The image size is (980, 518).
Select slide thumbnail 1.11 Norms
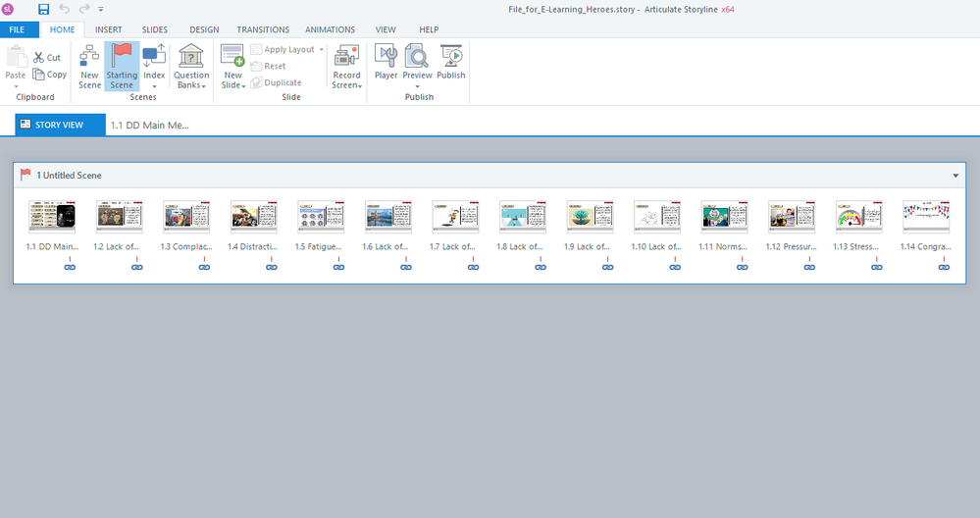(724, 216)
